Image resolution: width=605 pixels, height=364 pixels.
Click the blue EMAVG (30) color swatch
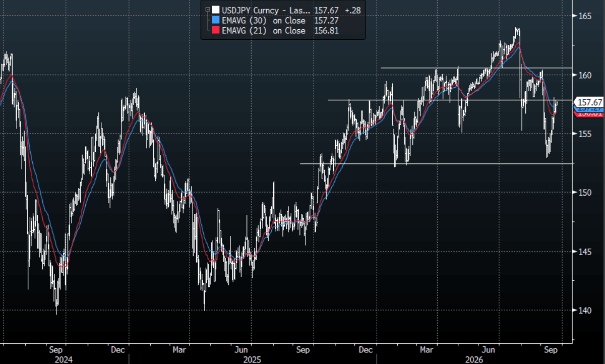215,20
